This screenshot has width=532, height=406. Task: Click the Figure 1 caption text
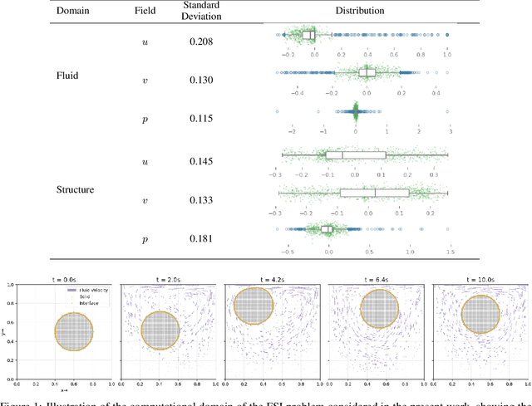(x=266, y=402)
